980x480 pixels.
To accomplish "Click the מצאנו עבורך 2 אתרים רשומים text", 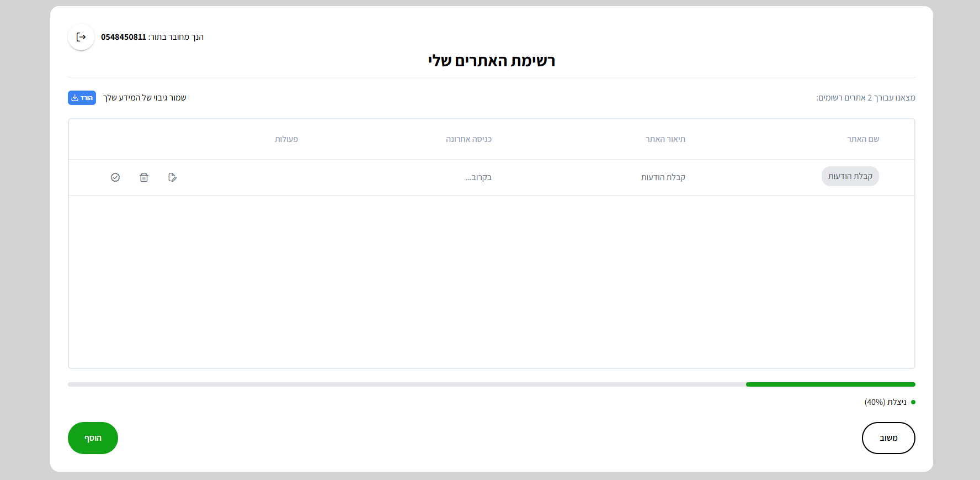I will (x=866, y=98).
